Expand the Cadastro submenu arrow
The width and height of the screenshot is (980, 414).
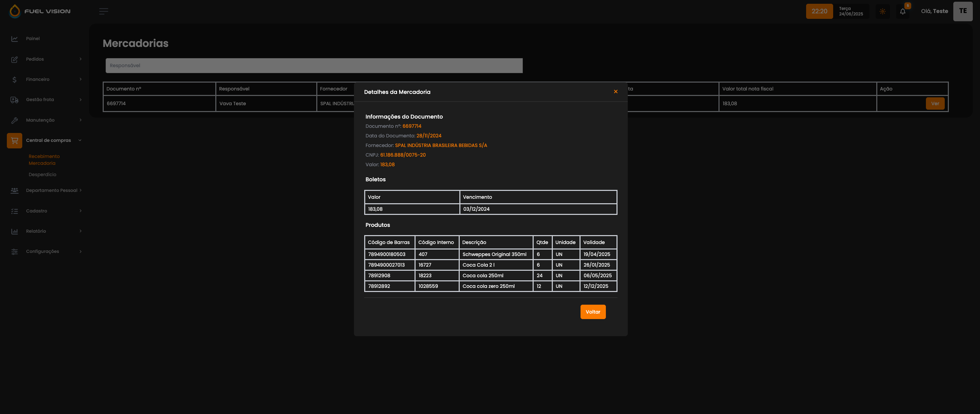pos(80,211)
